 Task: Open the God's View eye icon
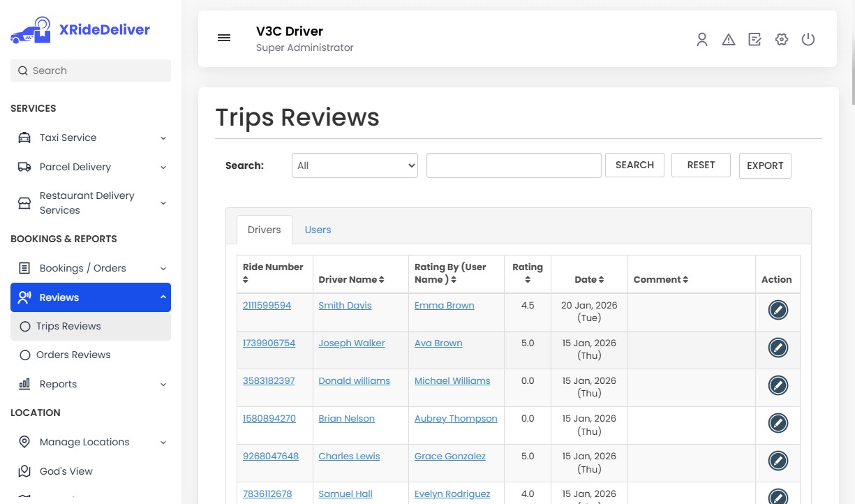pyautogui.click(x=23, y=471)
